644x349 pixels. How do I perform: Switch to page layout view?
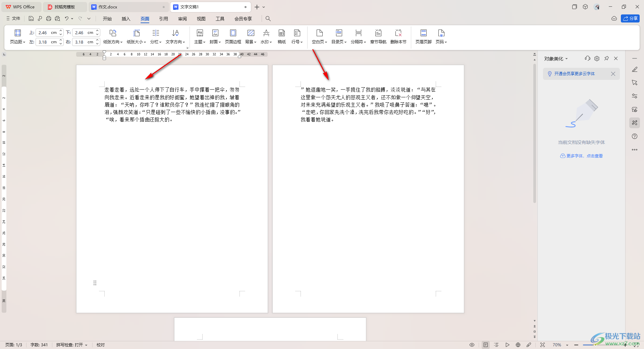tap(486, 345)
